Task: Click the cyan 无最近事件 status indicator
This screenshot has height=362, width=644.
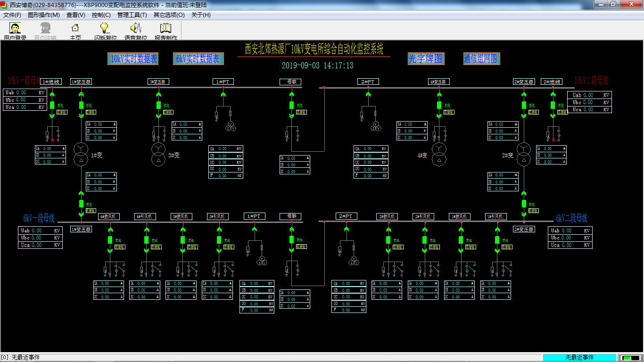Action: tap(579, 358)
